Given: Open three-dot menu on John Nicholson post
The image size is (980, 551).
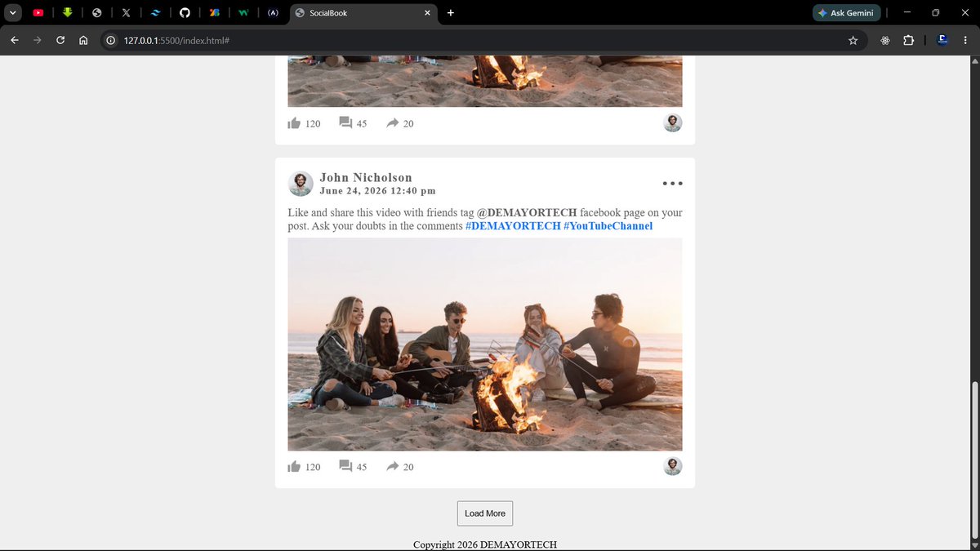Looking at the screenshot, I should [672, 184].
